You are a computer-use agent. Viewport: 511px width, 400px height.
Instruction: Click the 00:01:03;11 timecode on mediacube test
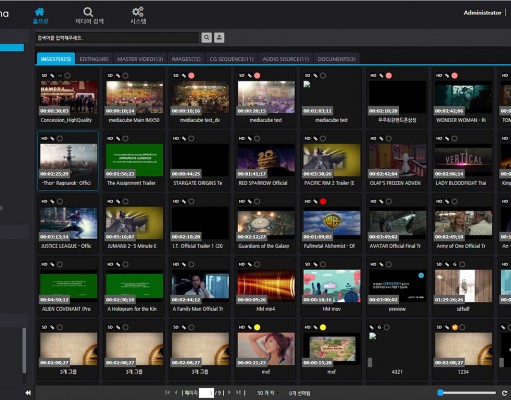318,111
